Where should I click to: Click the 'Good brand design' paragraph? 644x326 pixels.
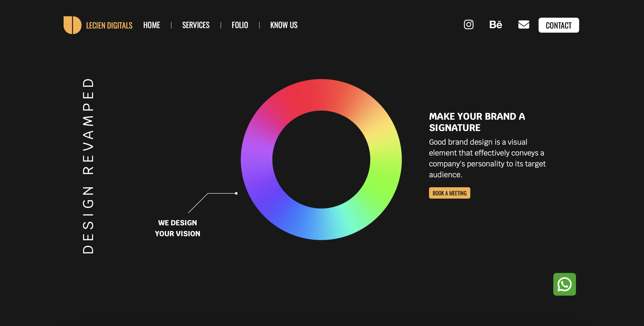point(487,158)
